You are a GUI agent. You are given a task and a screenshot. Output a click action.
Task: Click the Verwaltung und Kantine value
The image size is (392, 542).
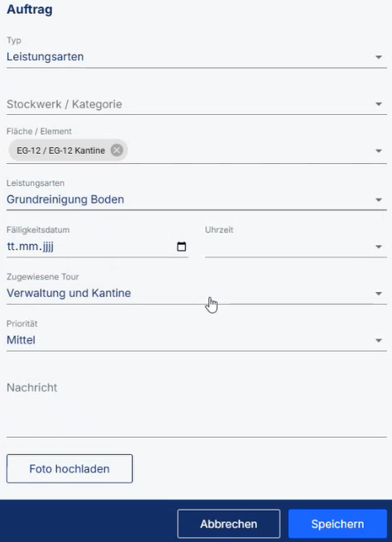click(69, 293)
